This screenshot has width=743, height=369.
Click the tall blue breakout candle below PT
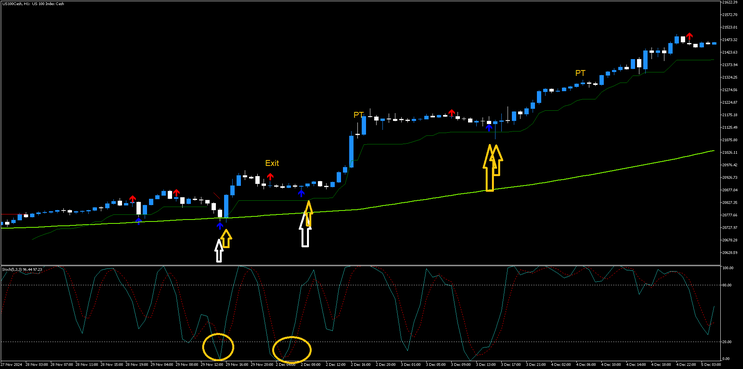352,152
